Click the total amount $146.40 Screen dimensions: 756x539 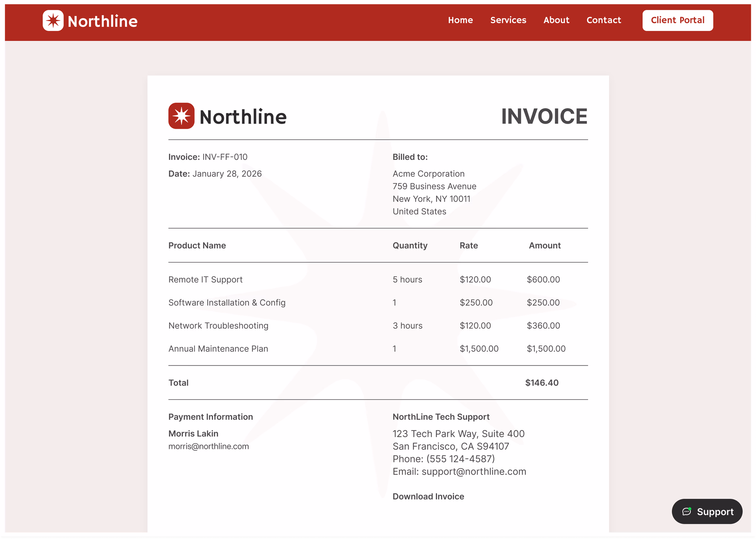pyautogui.click(x=542, y=383)
